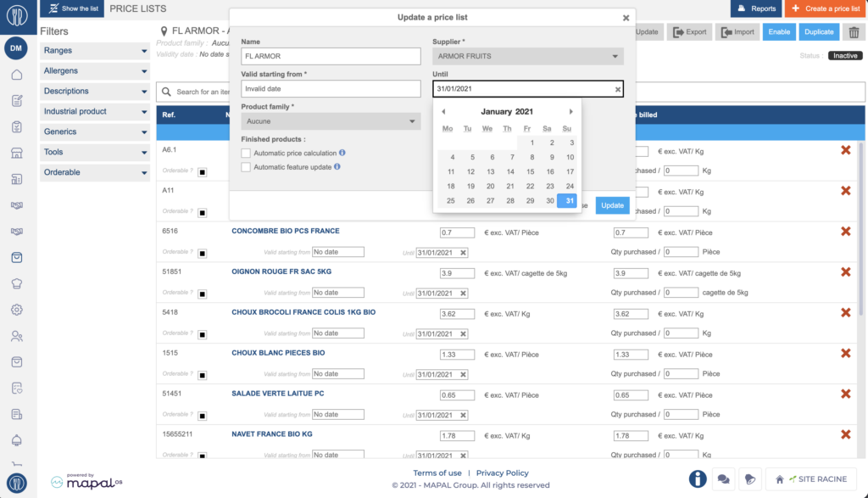This screenshot has height=498, width=868.
Task: Go to previous month in calendar
Action: point(443,111)
